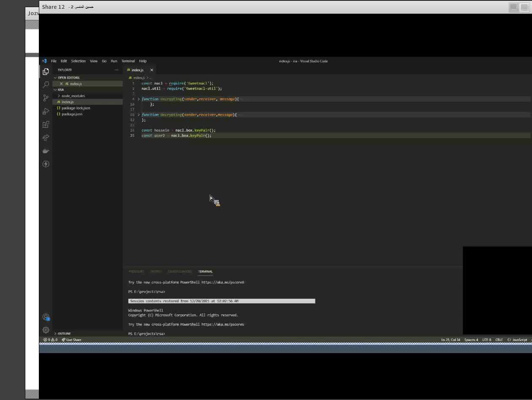The height and width of the screenshot is (400, 532).
Task: Switch to the TERMINAL panel tab
Action: tap(205, 271)
